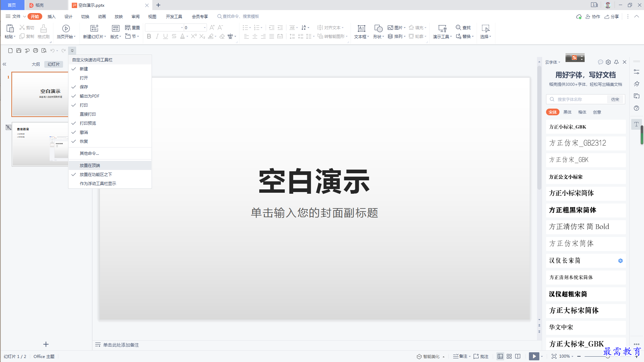Select the 黑体 font category
Screen dimensions: 644x362
[x=568, y=112]
